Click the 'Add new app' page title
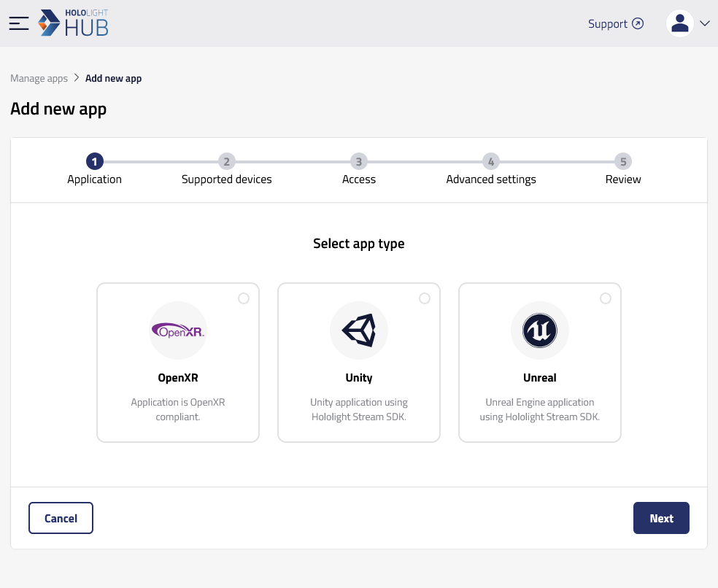The image size is (718, 588). (x=58, y=109)
